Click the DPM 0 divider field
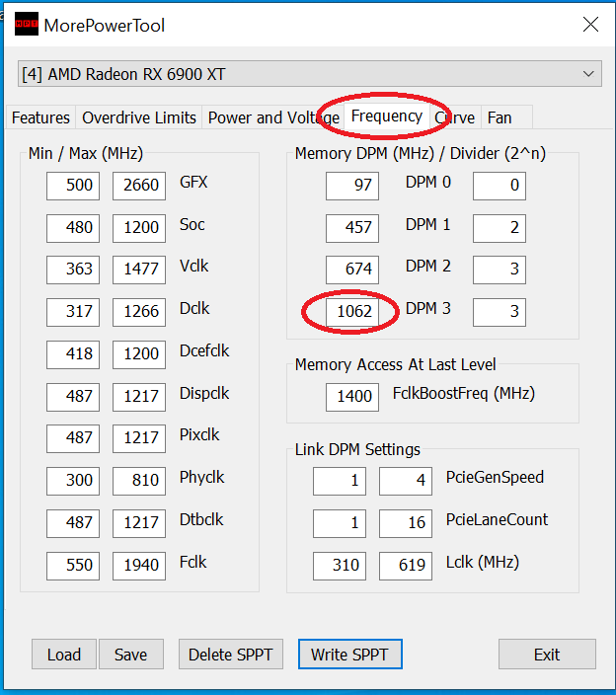The width and height of the screenshot is (616, 695). pos(500,186)
